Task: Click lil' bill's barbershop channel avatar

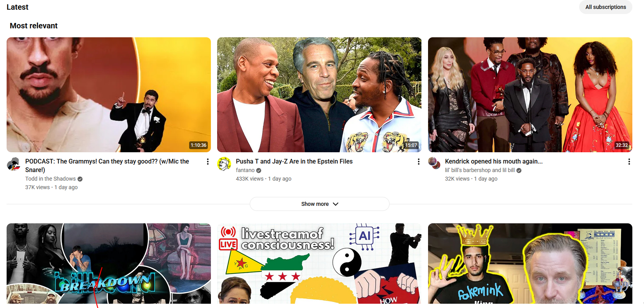Action: (x=434, y=163)
